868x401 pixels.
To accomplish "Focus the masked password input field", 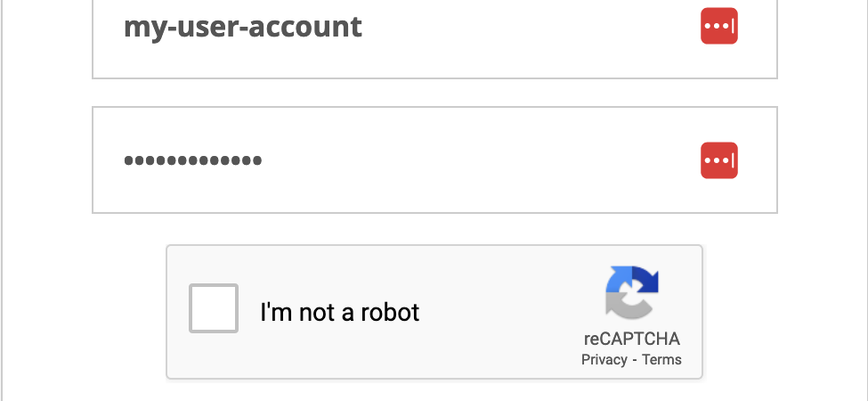I will 434,160.
